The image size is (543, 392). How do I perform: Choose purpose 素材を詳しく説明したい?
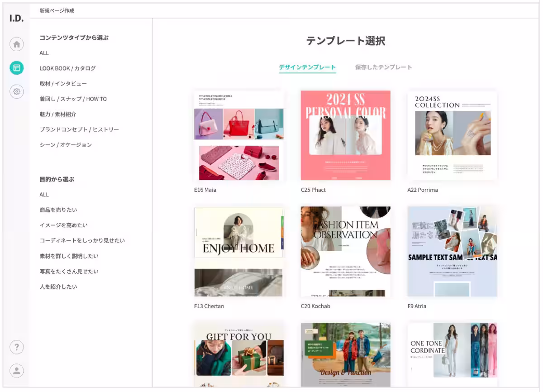click(x=69, y=256)
